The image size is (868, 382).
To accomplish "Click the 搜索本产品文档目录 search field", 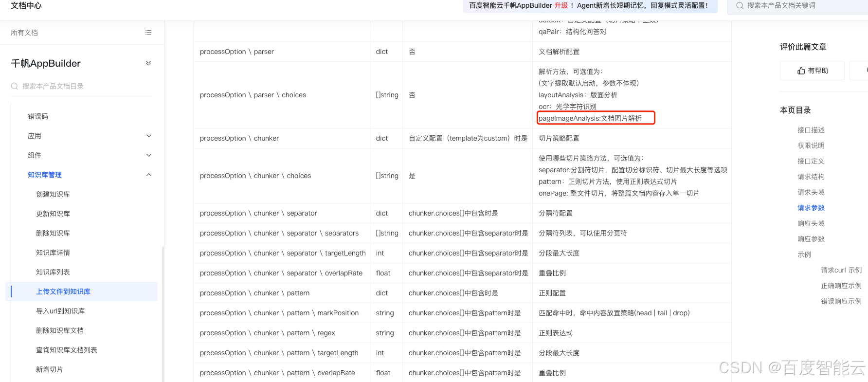I will click(81, 86).
